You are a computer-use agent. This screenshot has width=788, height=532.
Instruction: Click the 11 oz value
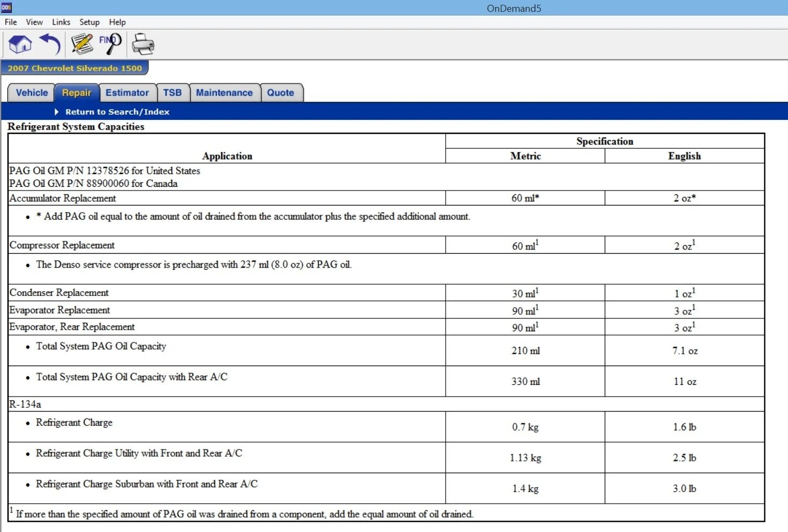point(685,382)
